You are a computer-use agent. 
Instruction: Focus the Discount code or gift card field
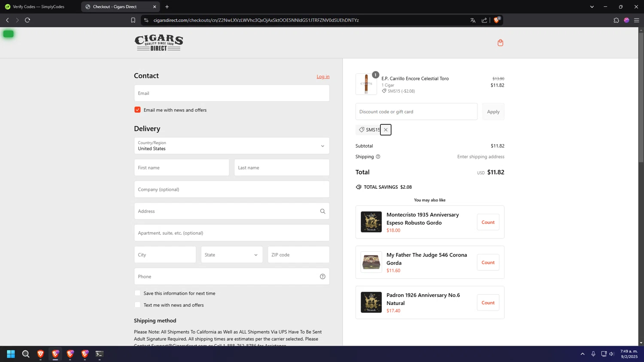pos(416,112)
